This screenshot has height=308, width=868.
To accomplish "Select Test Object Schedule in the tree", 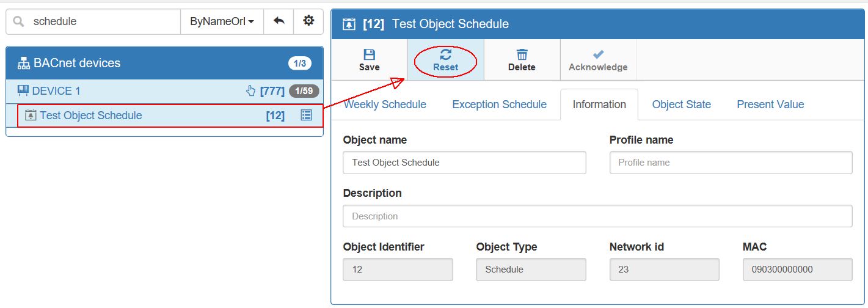I will coord(90,116).
